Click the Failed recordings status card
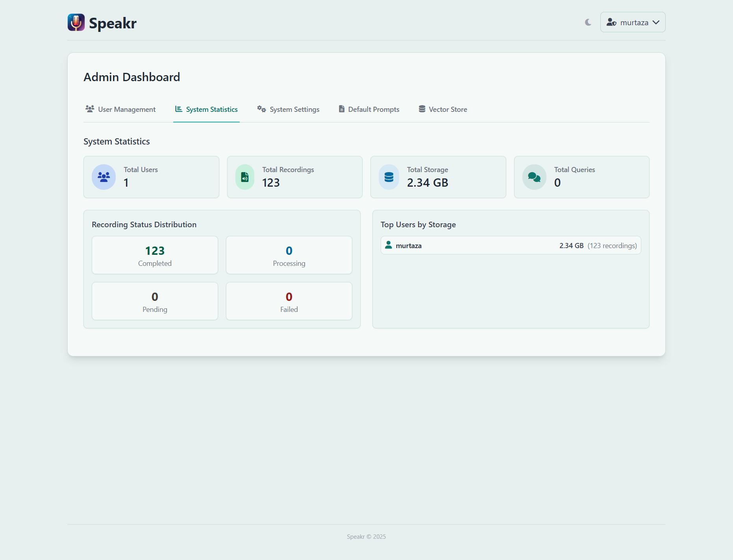The width and height of the screenshot is (733, 560). 289,301
